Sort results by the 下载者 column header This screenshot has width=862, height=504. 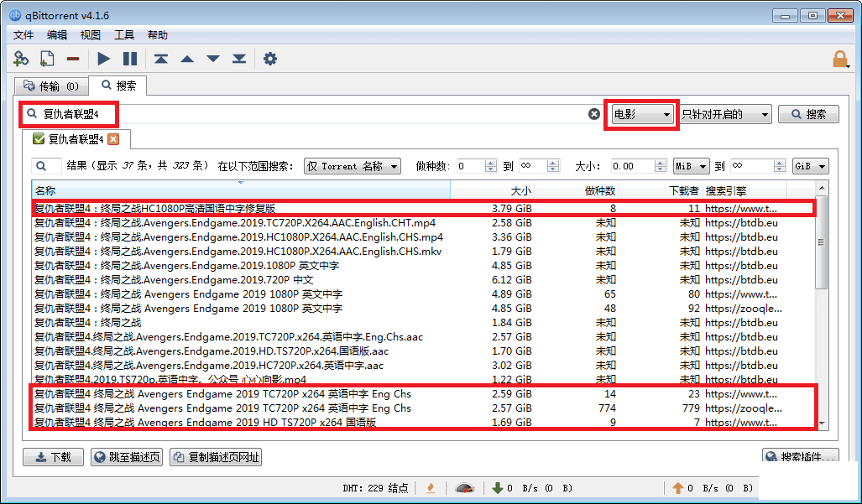tap(661, 190)
